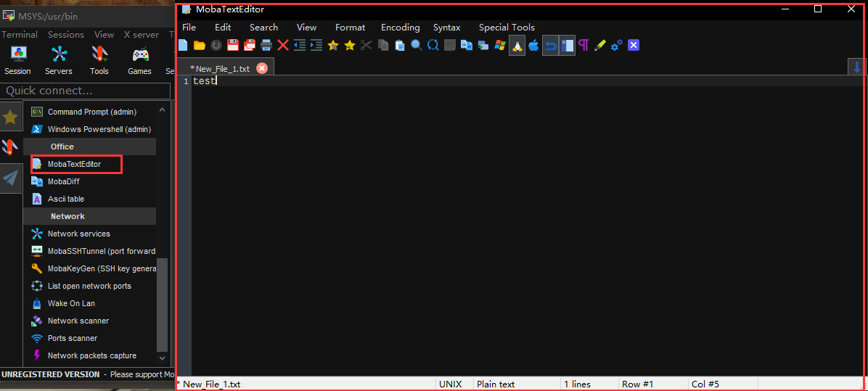Select List open network ports
Screen dimensions: 868x391
[81, 286]
